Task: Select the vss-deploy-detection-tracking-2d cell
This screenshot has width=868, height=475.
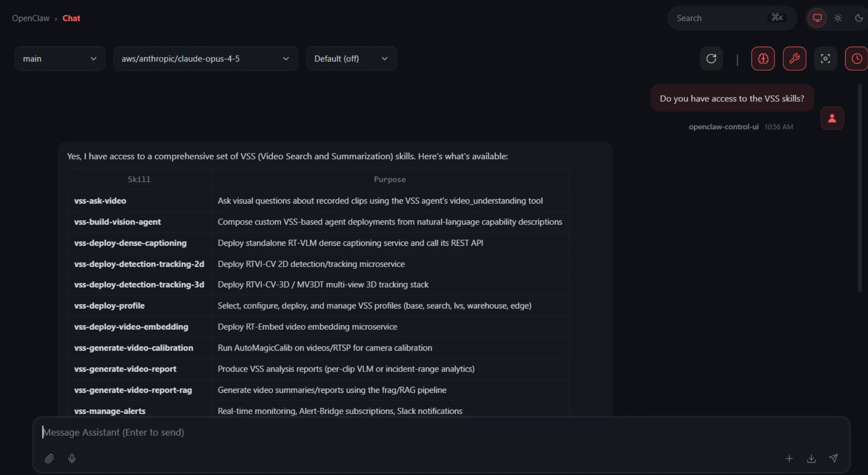Action: (139, 264)
